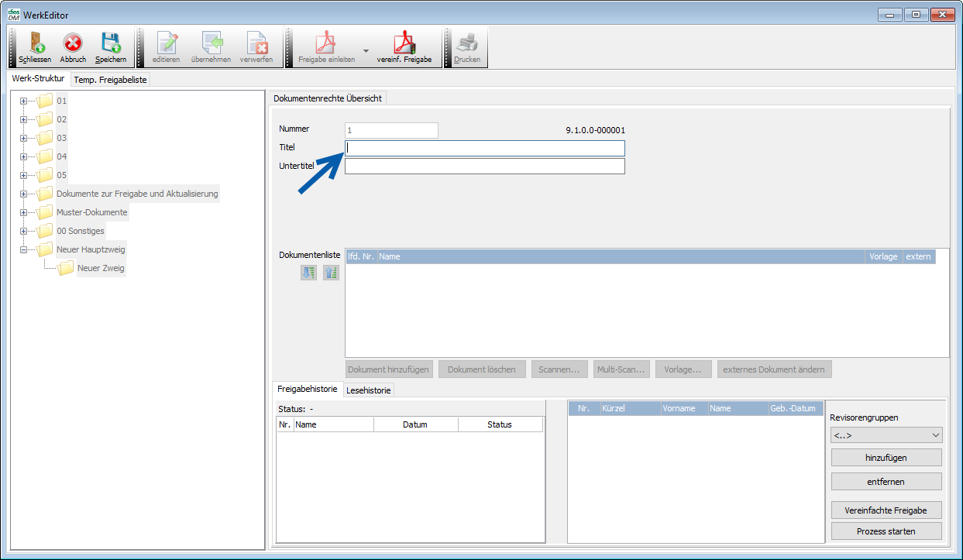Print using the Drucken icon
The image size is (963, 560).
click(x=467, y=43)
